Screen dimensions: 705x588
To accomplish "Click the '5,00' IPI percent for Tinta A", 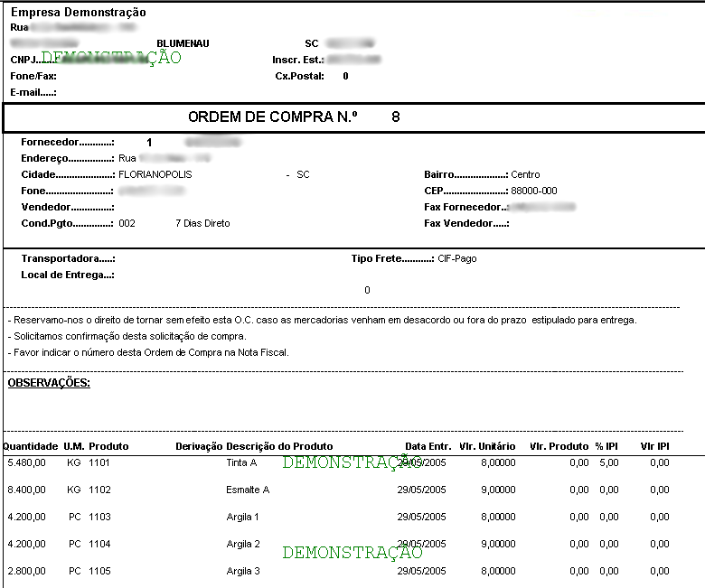I will click(x=609, y=462).
